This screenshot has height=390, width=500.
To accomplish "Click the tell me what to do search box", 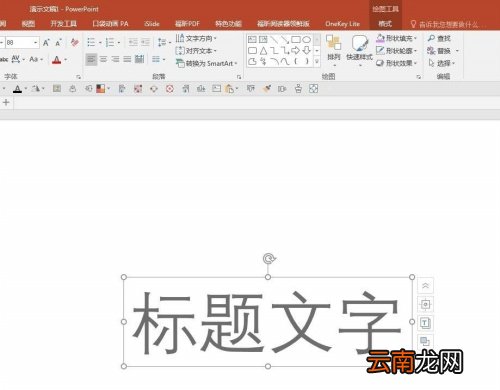I will click(x=448, y=24).
